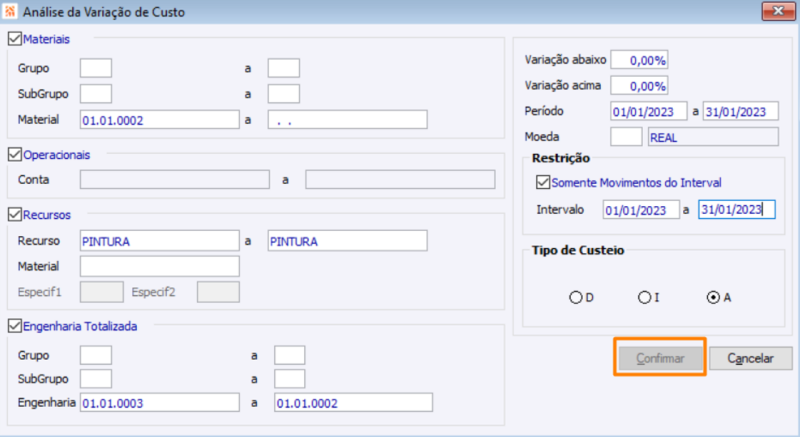Focus Materiais Grupo end field
800x437 pixels.
click(x=284, y=68)
